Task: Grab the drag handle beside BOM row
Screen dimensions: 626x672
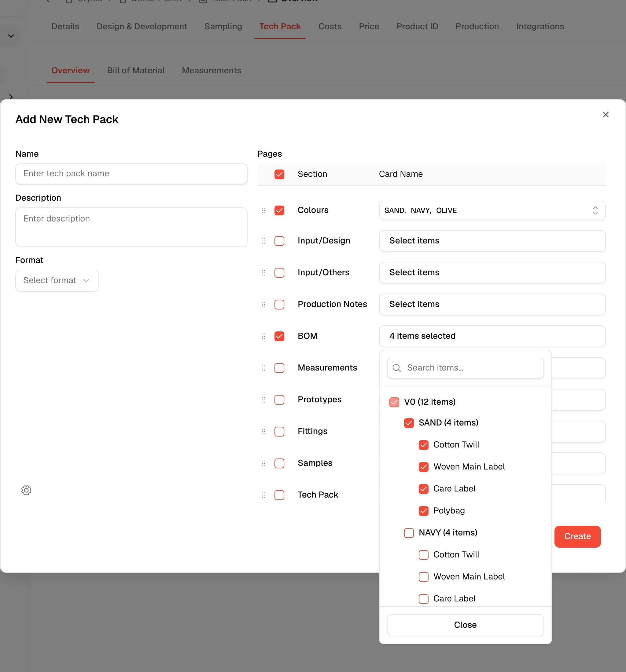Action: (x=263, y=336)
